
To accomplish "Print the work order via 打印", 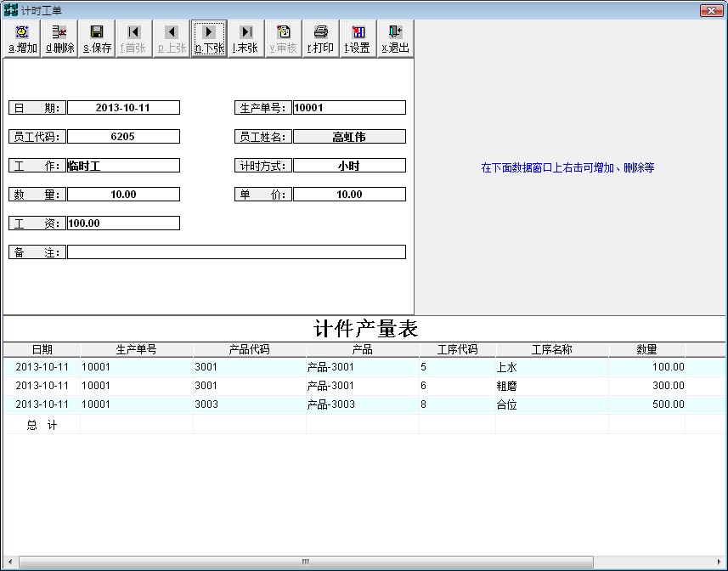I will pos(320,39).
